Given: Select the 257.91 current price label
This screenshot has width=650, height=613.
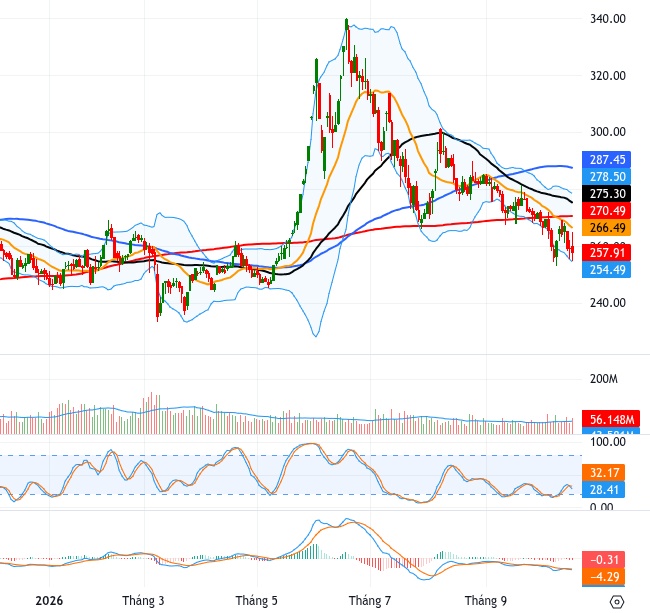Looking at the screenshot, I should click(606, 252).
